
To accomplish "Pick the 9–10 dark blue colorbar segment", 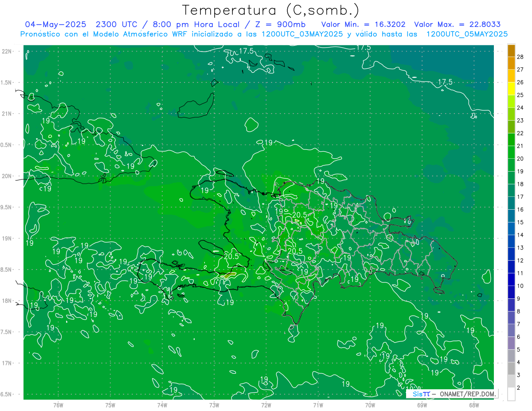I will pyautogui.click(x=511, y=292).
